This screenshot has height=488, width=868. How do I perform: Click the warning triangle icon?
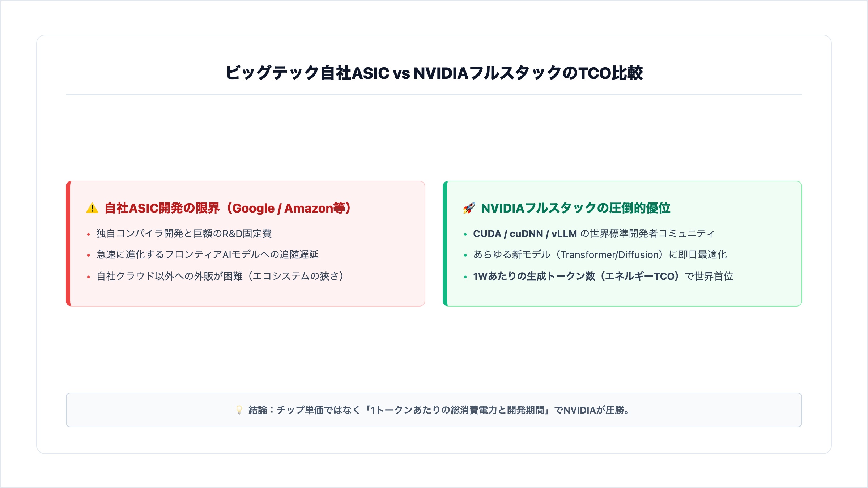92,208
